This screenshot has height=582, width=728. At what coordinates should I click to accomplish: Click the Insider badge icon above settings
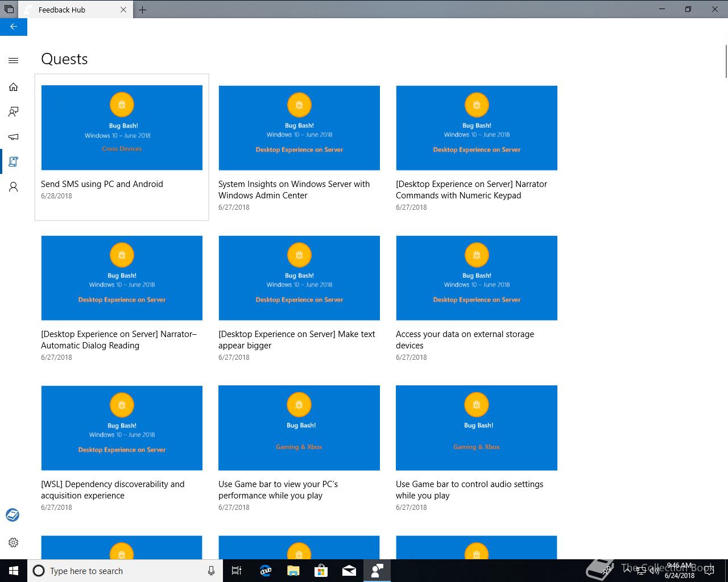[13, 515]
